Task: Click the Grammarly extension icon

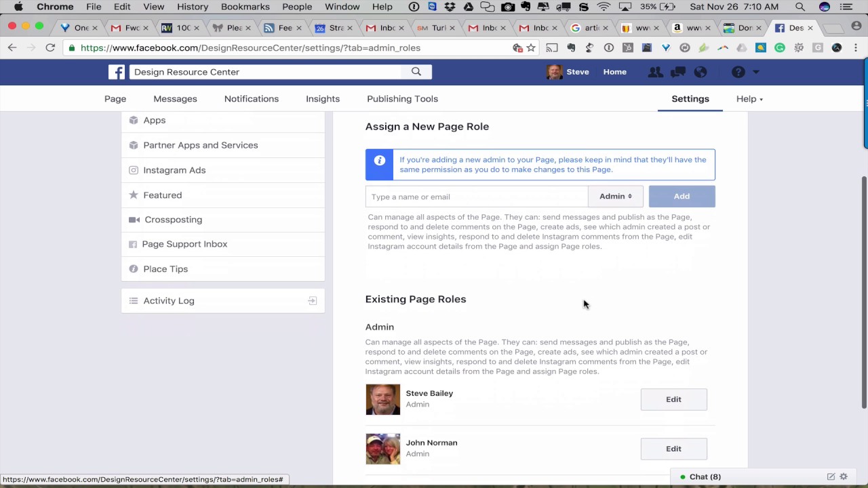Action: click(780, 48)
